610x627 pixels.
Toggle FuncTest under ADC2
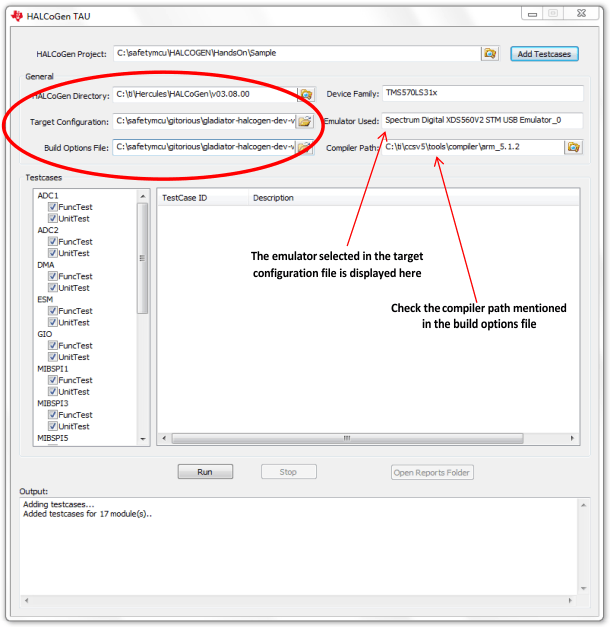pos(52,242)
